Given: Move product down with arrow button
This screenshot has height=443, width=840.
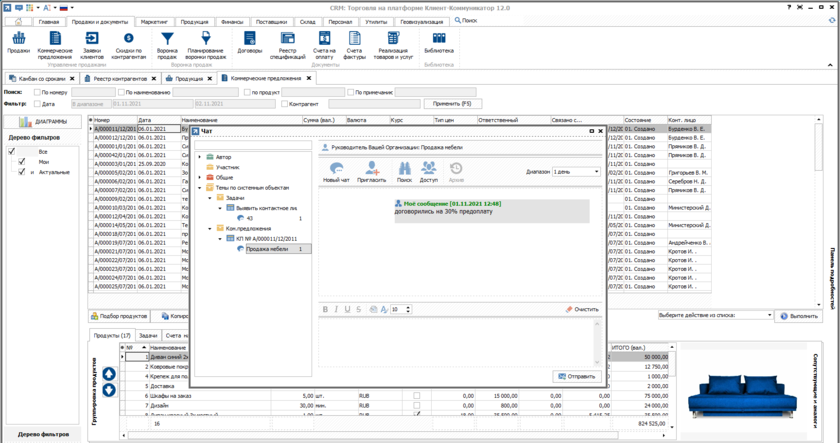Looking at the screenshot, I should click(x=109, y=390).
